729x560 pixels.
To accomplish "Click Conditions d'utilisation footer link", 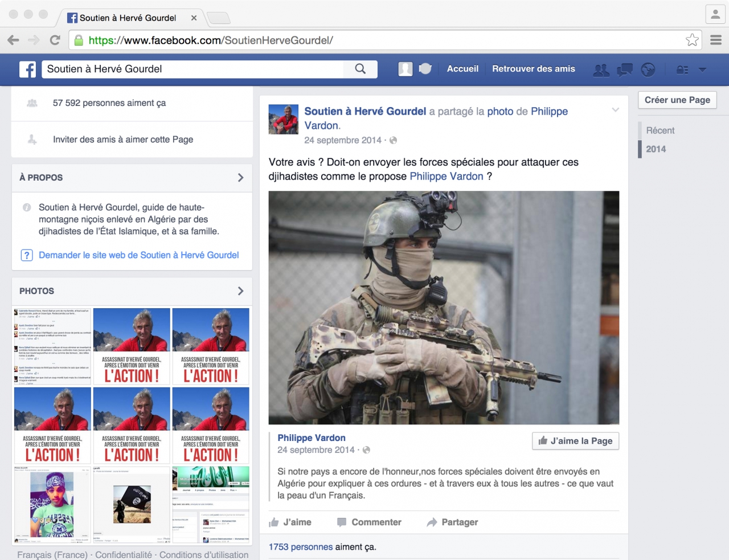I will tap(204, 555).
